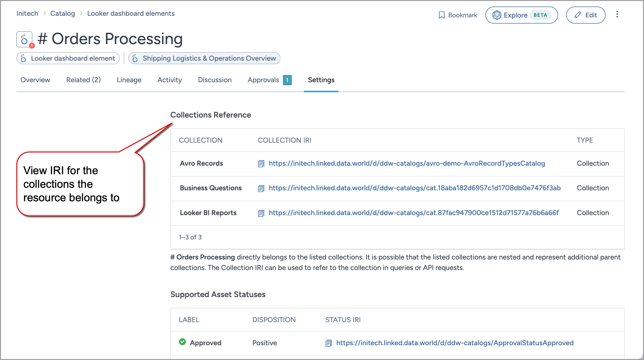Click the green Approved checkmark icon
Image resolution: width=644 pixels, height=360 pixels.
point(182,342)
